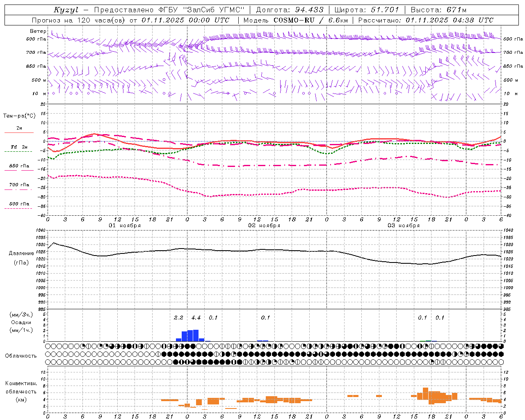Click the '700 гПа' temperature legend entry
Screen dimensions: 525x420
pyautogui.click(x=19, y=185)
